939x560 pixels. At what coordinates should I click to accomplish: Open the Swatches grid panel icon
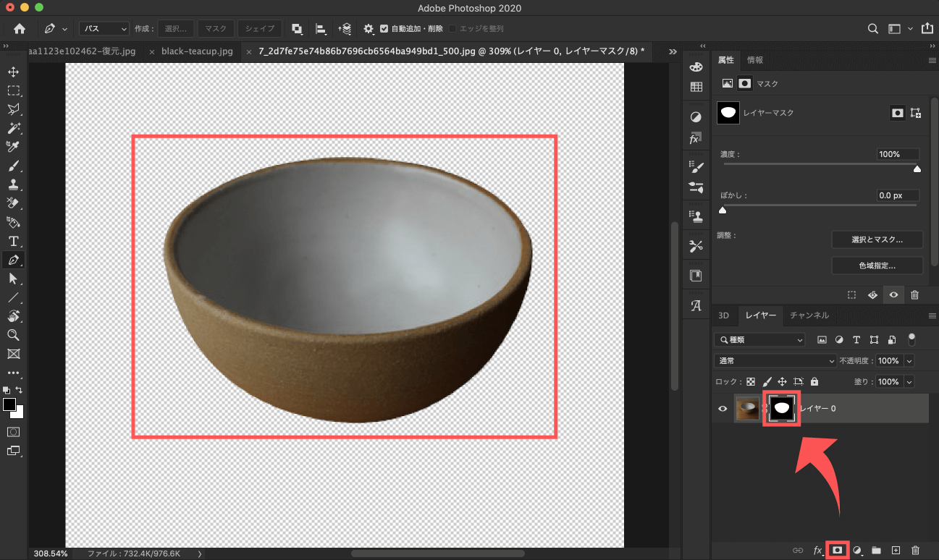tap(696, 87)
